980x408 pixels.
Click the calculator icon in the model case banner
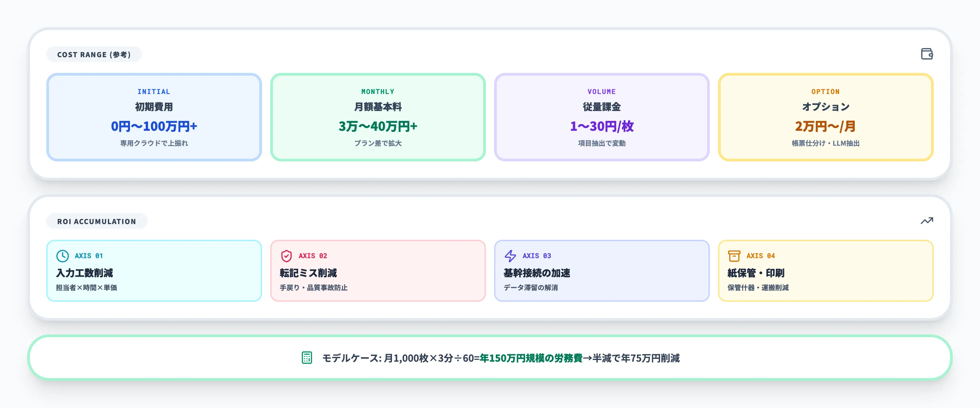pos(307,358)
